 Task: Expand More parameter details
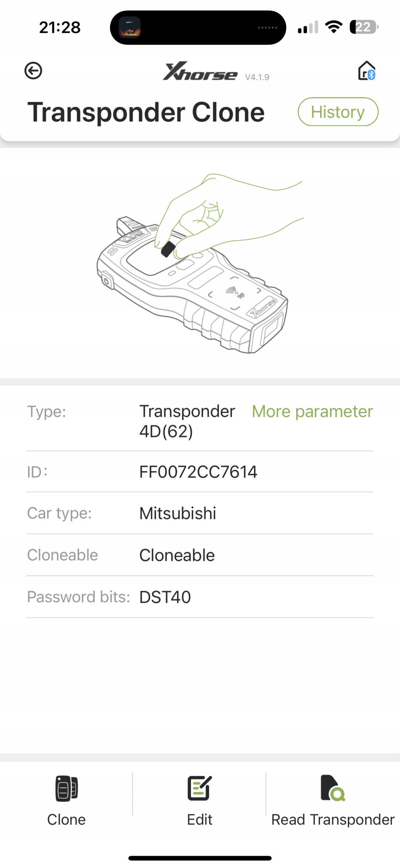tap(312, 411)
